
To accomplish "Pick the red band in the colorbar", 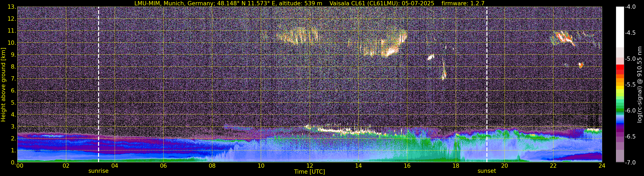I will 620,67.
